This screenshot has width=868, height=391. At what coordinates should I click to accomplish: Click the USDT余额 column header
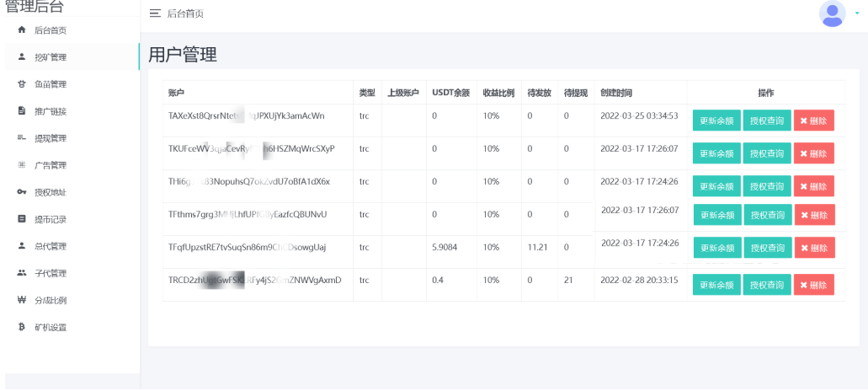coord(450,93)
